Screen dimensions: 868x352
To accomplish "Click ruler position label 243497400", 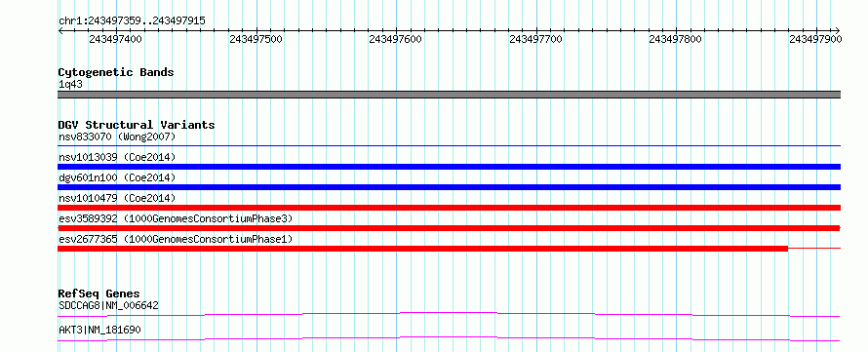I will [x=115, y=39].
